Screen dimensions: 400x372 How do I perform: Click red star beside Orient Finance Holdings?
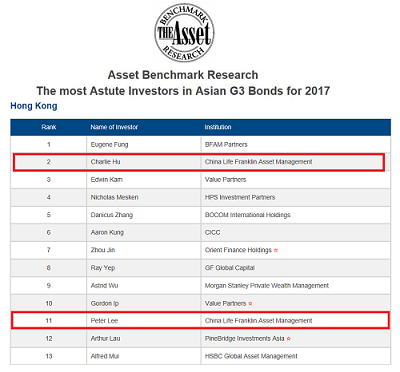point(276,250)
